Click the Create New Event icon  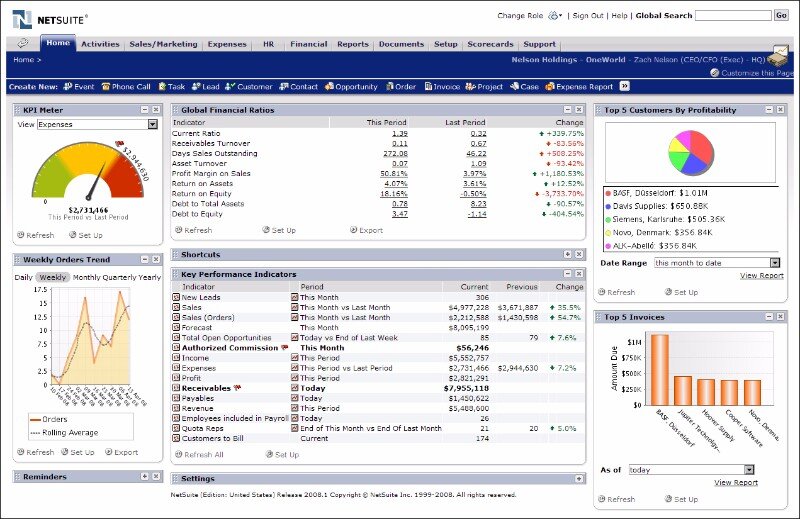tap(67, 87)
